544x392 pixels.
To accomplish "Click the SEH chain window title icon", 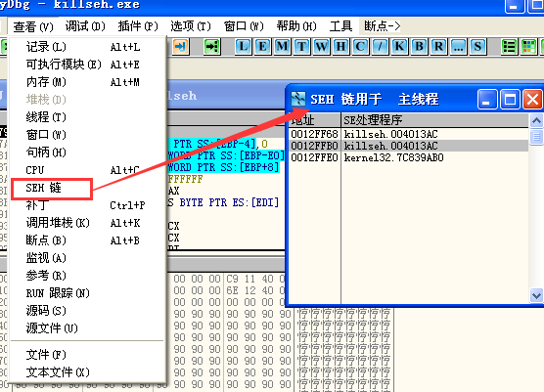I will pos(298,99).
